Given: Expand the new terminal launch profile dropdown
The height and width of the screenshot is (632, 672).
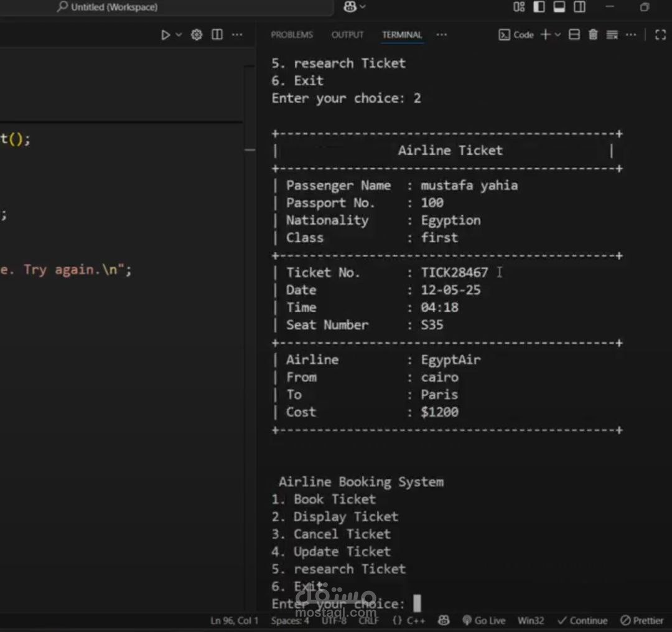Looking at the screenshot, I should click(558, 35).
